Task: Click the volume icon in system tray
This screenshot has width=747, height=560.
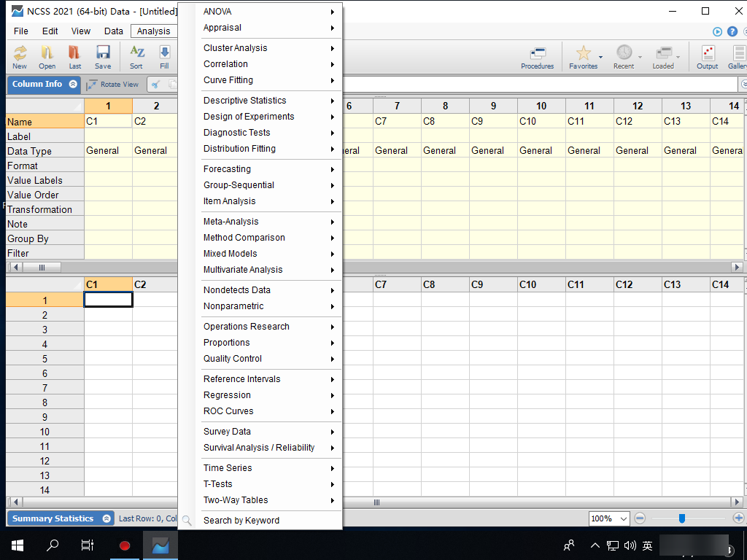Action: click(630, 545)
